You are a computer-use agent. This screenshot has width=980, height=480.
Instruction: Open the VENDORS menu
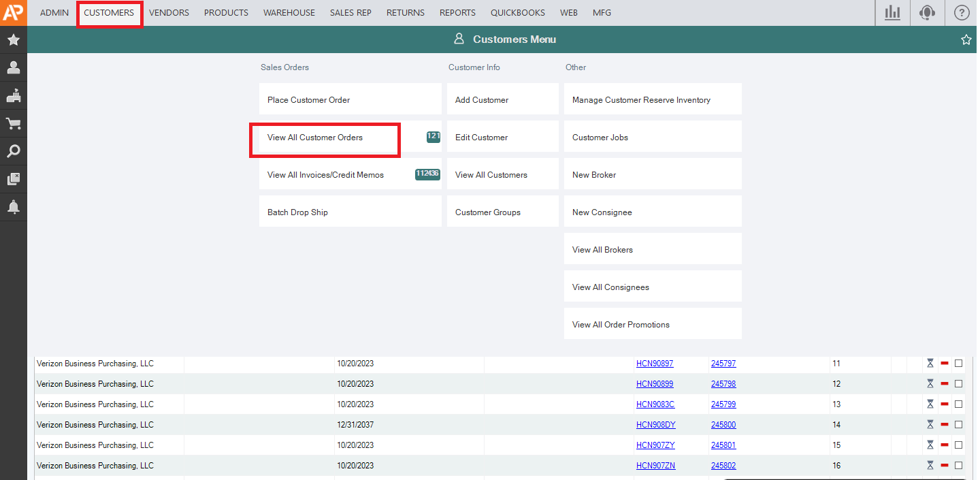click(x=169, y=13)
